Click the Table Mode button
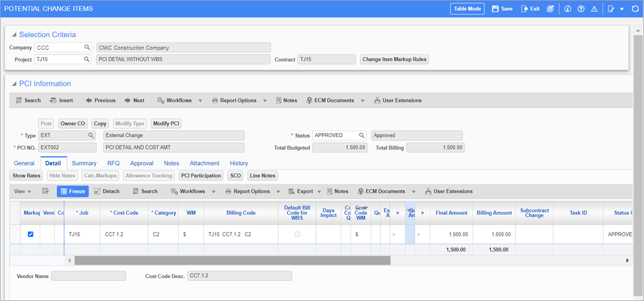The width and height of the screenshot is (644, 301). [467, 9]
